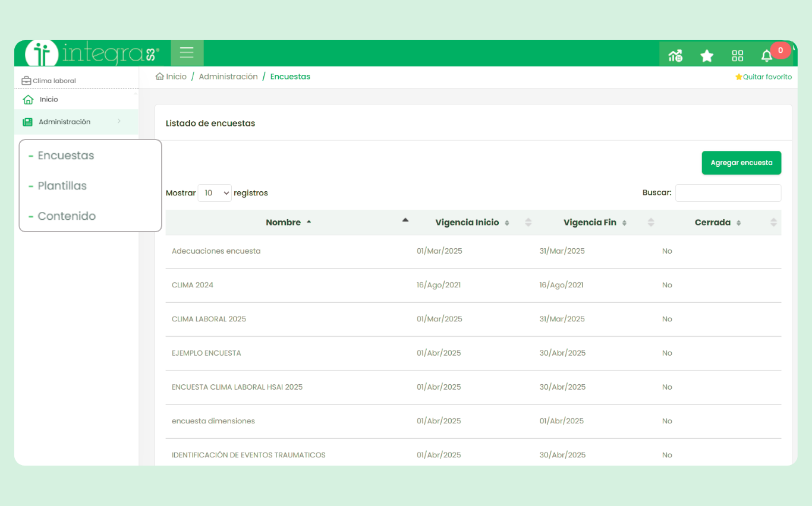The width and height of the screenshot is (812, 506).
Task: Click the yellow star beside Quitar favorito
Action: 739,77
